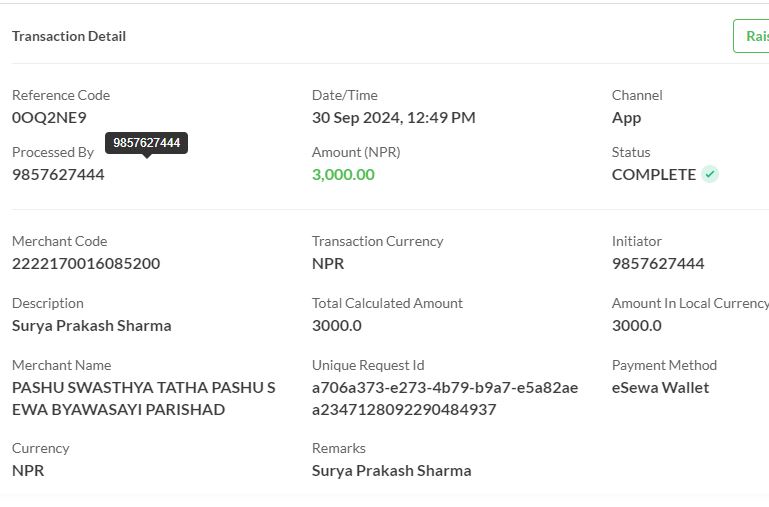Click the green amount 3,000.00
The width and height of the screenshot is (769, 507).
tap(343, 175)
